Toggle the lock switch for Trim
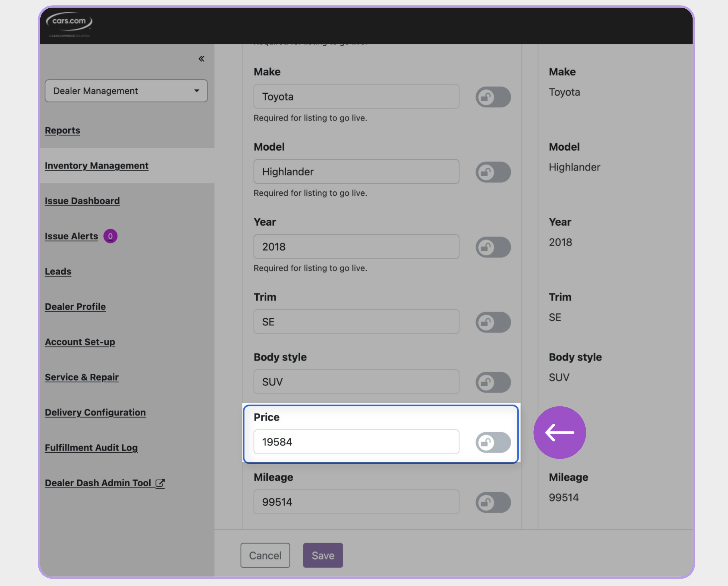Image resolution: width=728 pixels, height=586 pixels. point(493,322)
